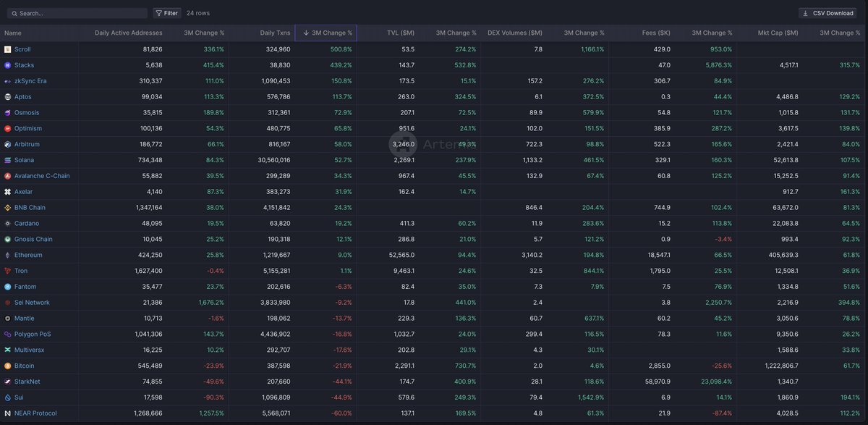This screenshot has height=425, width=868.
Task: Focus the Search input field
Action: coord(76,13)
